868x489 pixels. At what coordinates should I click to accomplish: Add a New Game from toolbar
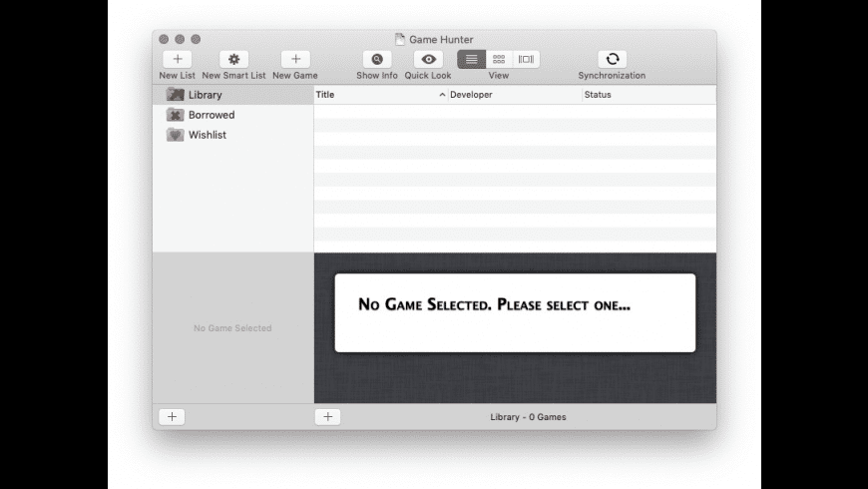(x=295, y=59)
